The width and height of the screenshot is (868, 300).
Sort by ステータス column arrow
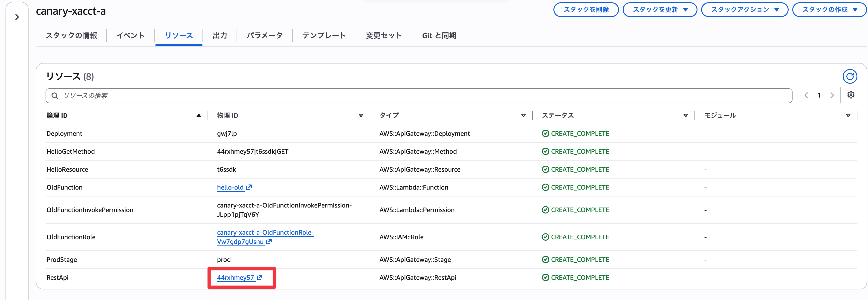click(x=685, y=115)
